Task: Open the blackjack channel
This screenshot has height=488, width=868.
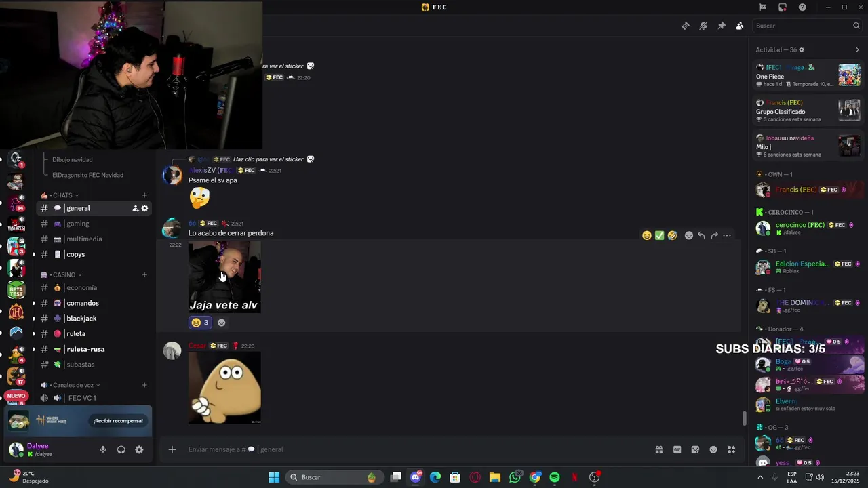Action: tap(94, 319)
